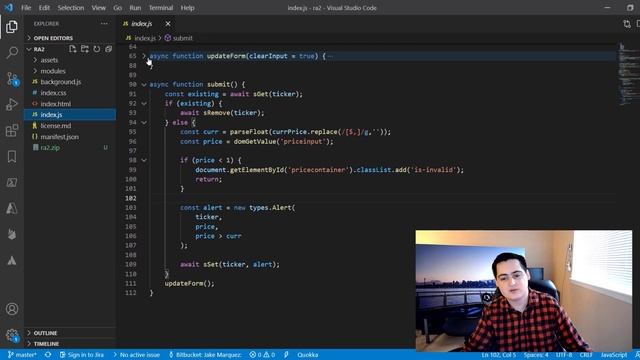This screenshot has width=640, height=360.
Task: Collapse all folders in Explorer
Action: [108, 49]
